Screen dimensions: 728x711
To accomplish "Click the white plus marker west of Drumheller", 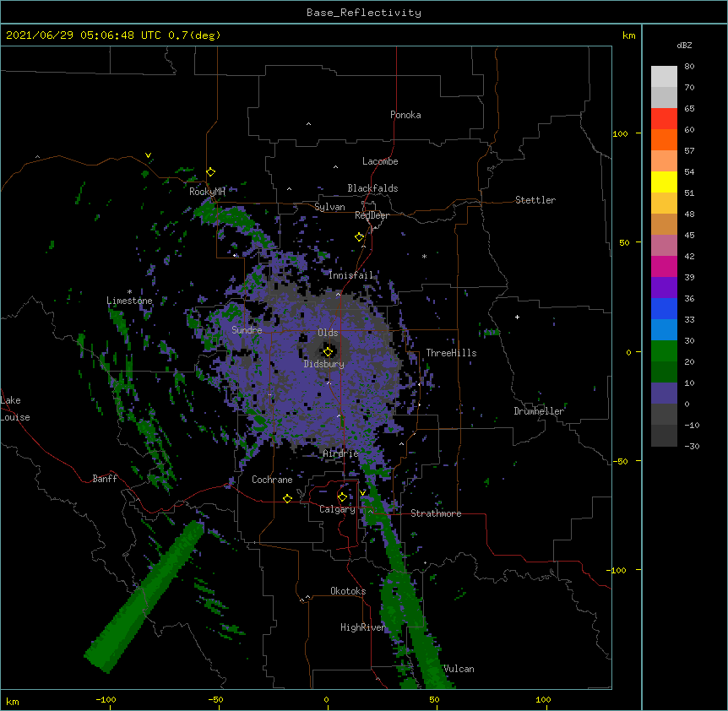I will 517,317.
